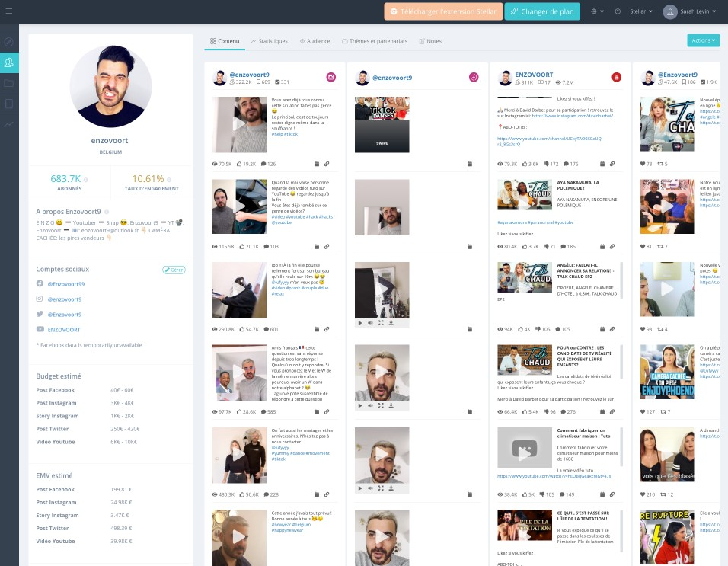Expand the Stellar workspace dropdown

tap(640, 11)
